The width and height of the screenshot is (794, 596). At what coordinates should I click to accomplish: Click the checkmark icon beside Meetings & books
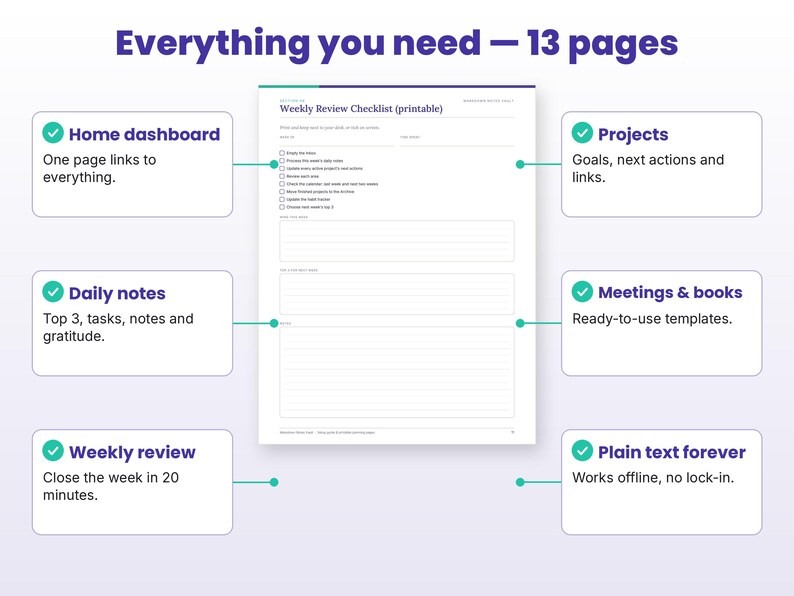pyautogui.click(x=582, y=291)
